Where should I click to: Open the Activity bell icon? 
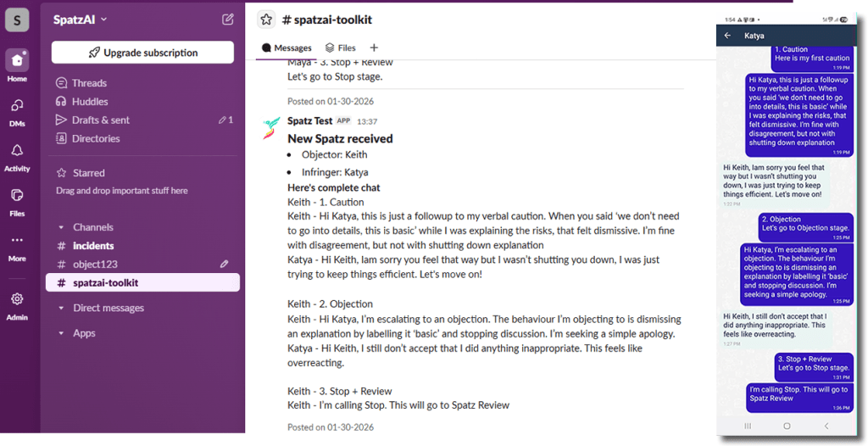(17, 151)
